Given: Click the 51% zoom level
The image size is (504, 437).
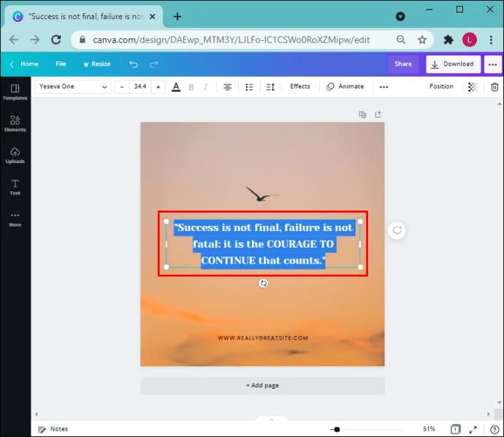Looking at the screenshot, I should click(x=429, y=429).
